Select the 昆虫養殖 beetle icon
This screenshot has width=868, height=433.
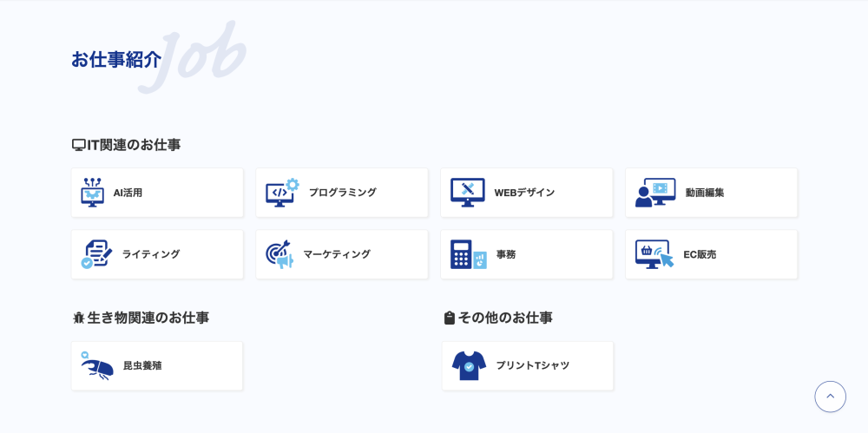coord(96,366)
